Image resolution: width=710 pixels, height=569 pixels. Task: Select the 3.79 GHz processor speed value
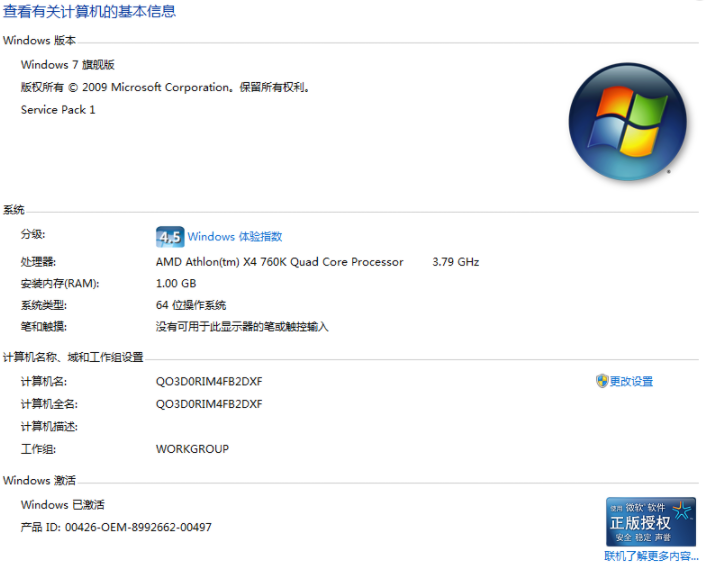pos(455,262)
